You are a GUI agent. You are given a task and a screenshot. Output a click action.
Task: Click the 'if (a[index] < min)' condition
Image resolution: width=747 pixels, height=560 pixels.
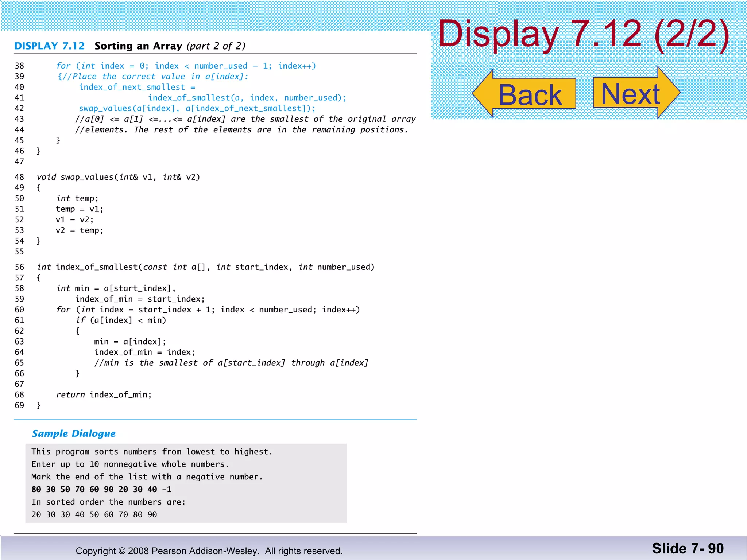tap(121, 320)
